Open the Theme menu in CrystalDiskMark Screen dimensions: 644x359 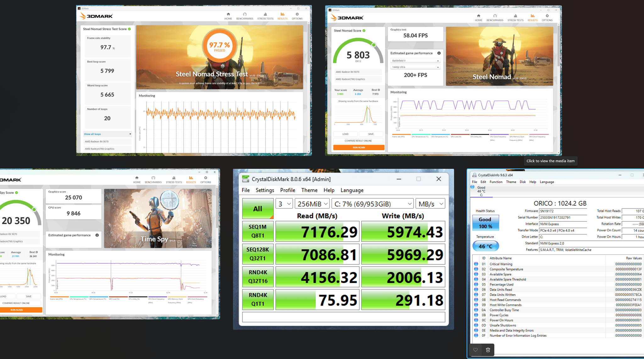click(309, 190)
